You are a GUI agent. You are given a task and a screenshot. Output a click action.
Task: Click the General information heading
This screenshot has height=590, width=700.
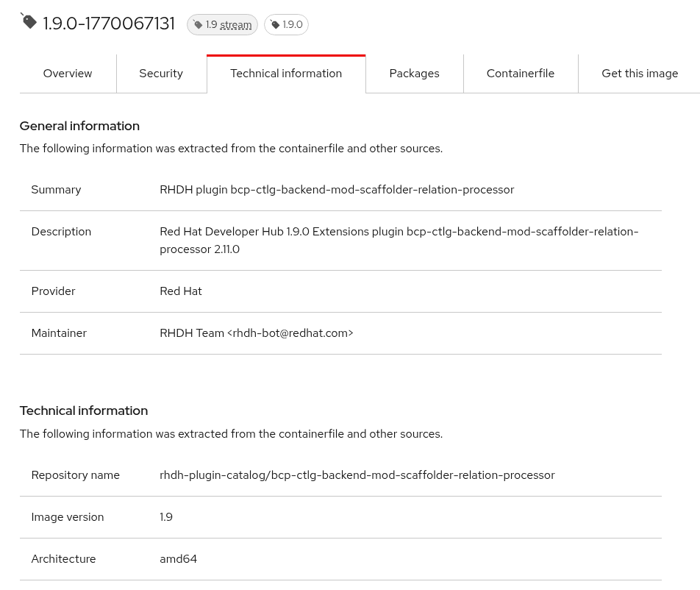coord(79,126)
